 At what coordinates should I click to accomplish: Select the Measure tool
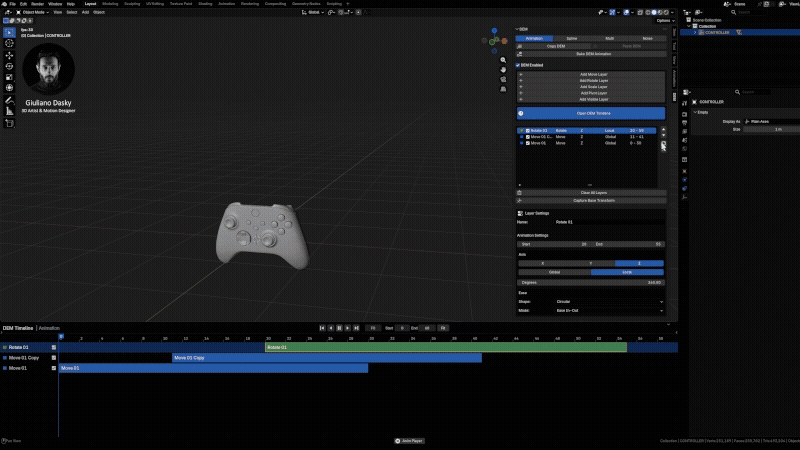pyautogui.click(x=9, y=111)
